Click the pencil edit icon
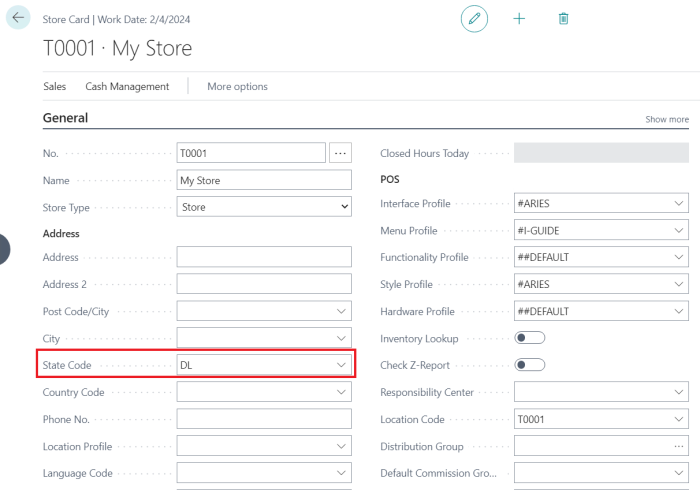700x490 pixels. [x=474, y=19]
